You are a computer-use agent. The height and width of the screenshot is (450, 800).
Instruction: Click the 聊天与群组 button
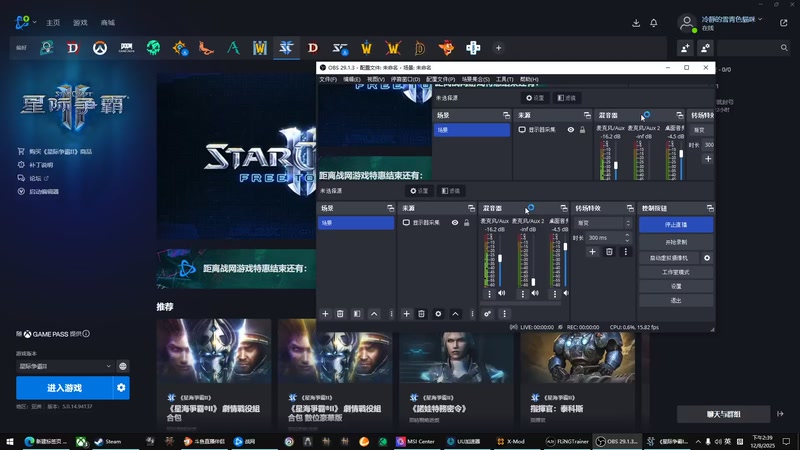[x=723, y=414]
